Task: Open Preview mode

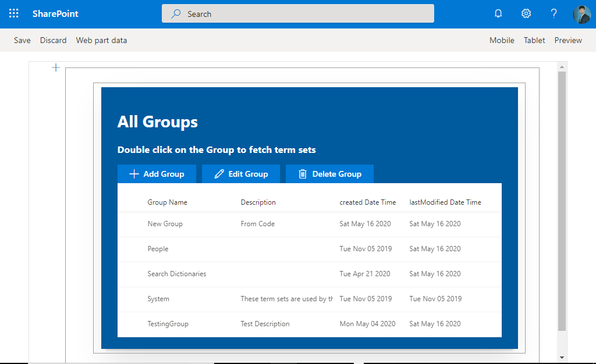Action: click(x=568, y=40)
